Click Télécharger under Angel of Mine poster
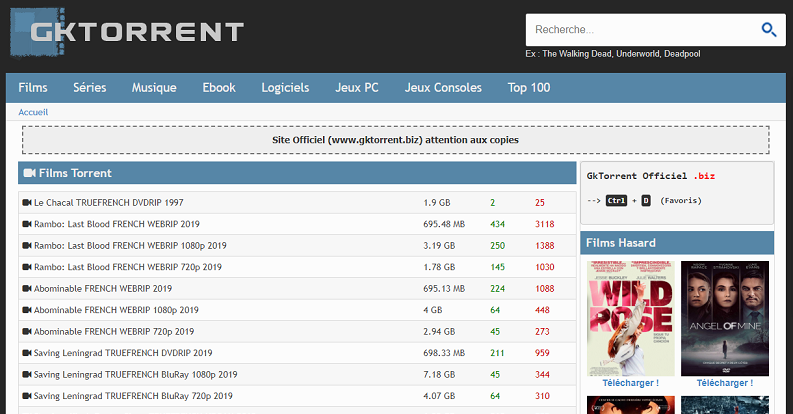This screenshot has height=414, width=793. (x=725, y=383)
